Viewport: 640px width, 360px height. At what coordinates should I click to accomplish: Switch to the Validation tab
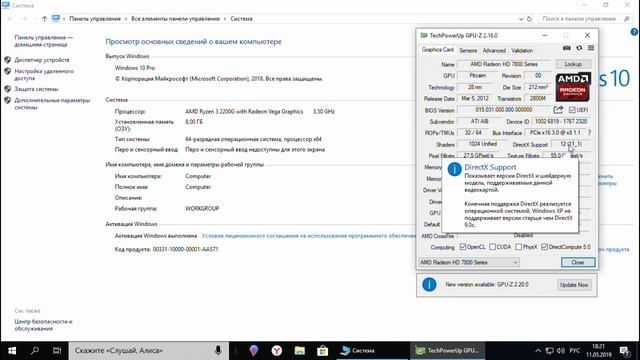522,51
